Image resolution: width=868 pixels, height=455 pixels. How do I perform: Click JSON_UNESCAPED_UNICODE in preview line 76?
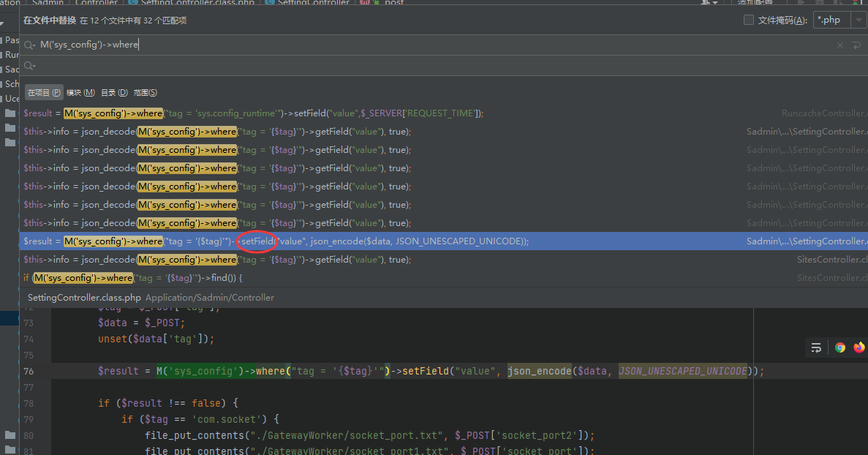pos(682,371)
